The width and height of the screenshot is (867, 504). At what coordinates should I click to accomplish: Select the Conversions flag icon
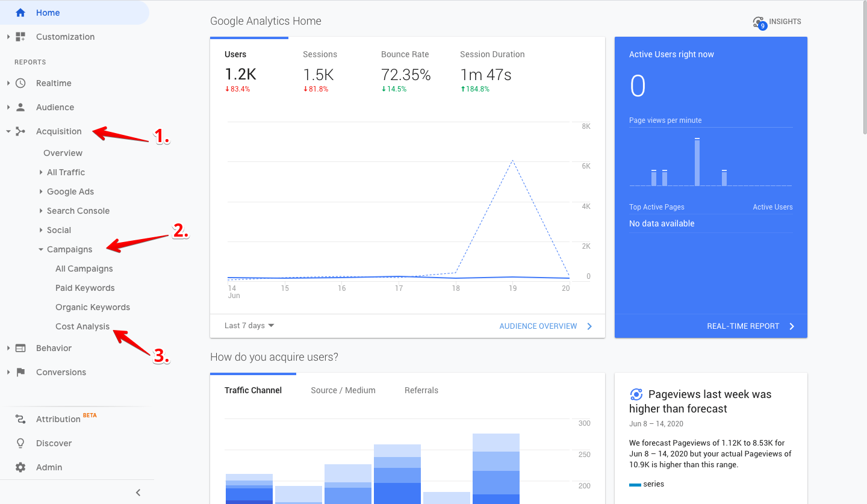tap(20, 372)
